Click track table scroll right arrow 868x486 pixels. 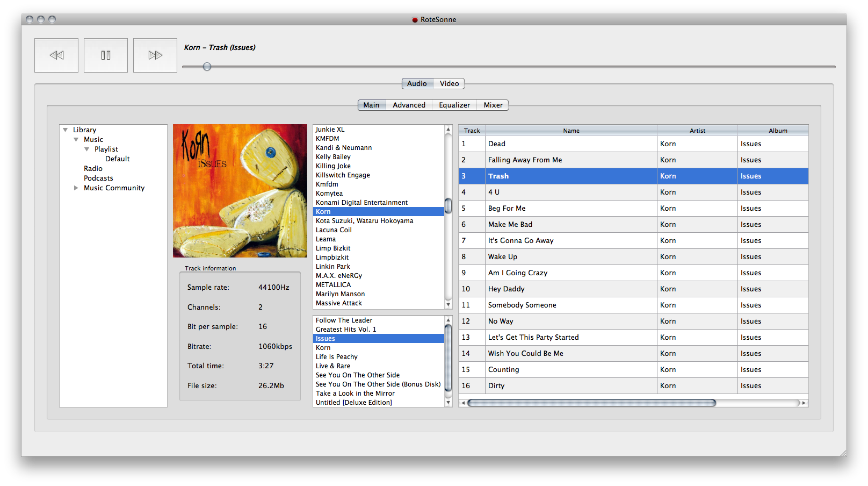pyautogui.click(x=804, y=403)
